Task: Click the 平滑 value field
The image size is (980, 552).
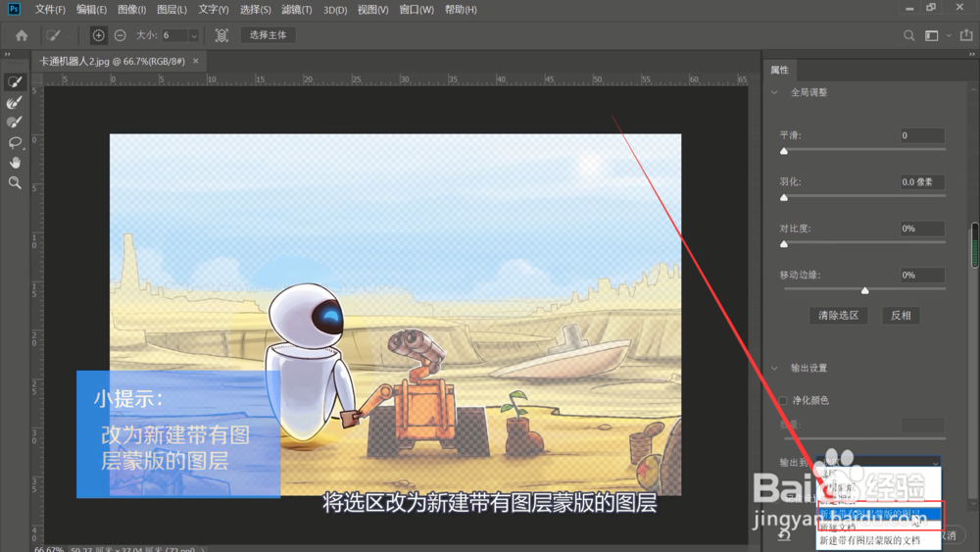Action: pyautogui.click(x=922, y=135)
